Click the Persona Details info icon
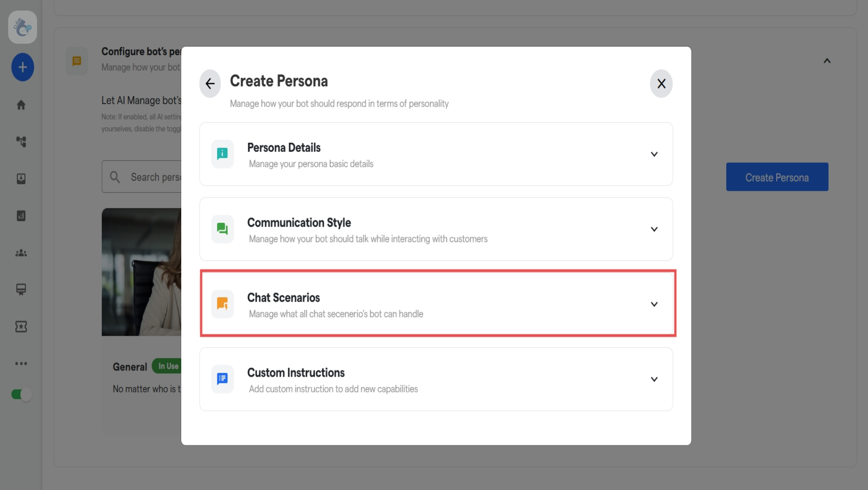Viewport: 868px width, 490px height. click(222, 154)
